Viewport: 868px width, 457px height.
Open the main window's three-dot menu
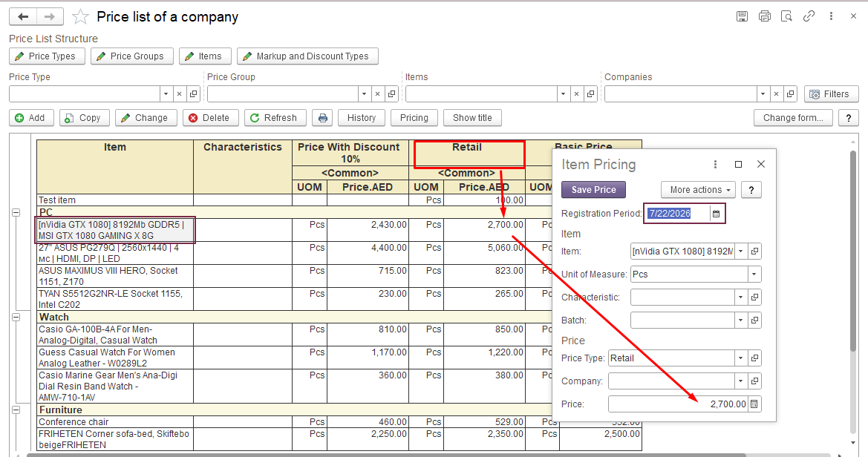(x=831, y=16)
